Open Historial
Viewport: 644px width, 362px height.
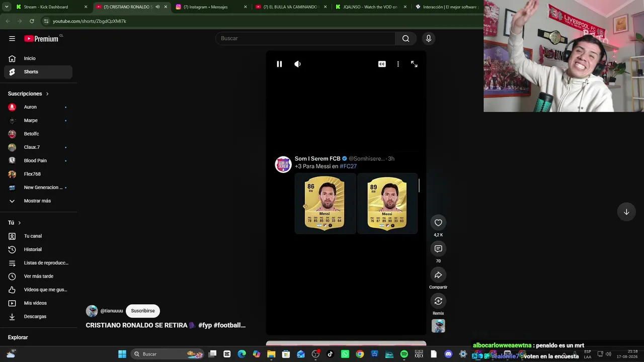(38, 249)
